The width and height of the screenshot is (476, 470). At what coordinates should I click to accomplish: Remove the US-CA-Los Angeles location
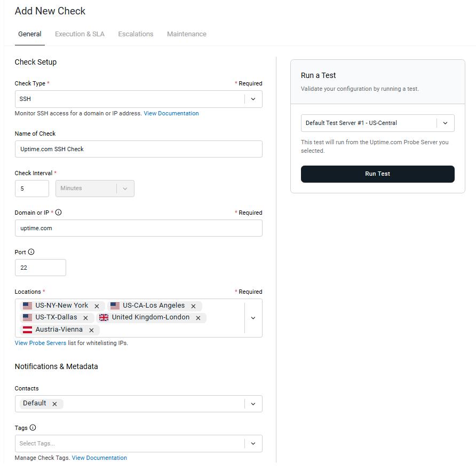click(193, 305)
